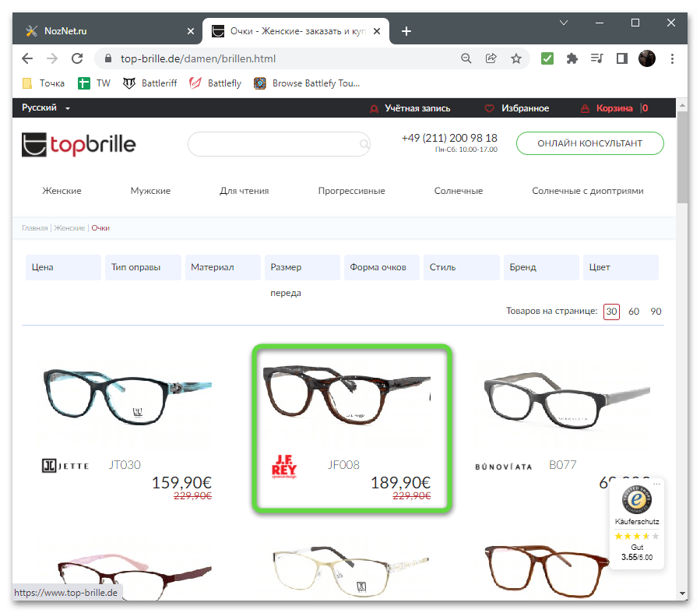The image size is (700, 613).
Task: Open the Женские menu category
Action: [62, 191]
